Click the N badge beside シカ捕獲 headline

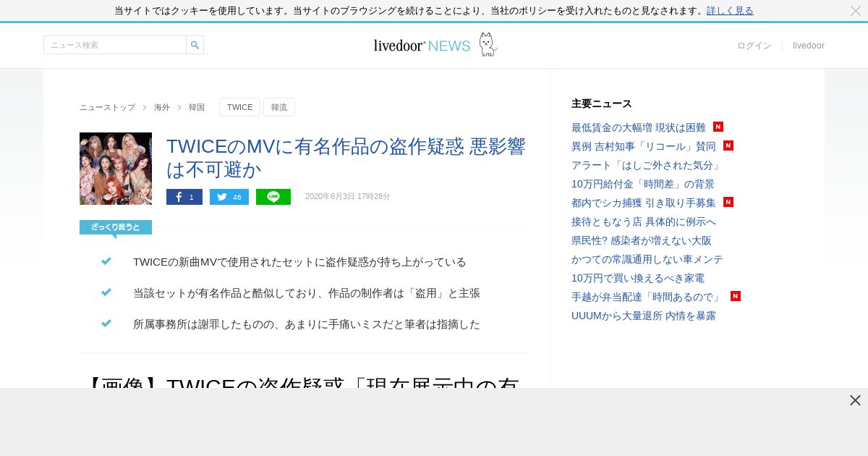[728, 202]
